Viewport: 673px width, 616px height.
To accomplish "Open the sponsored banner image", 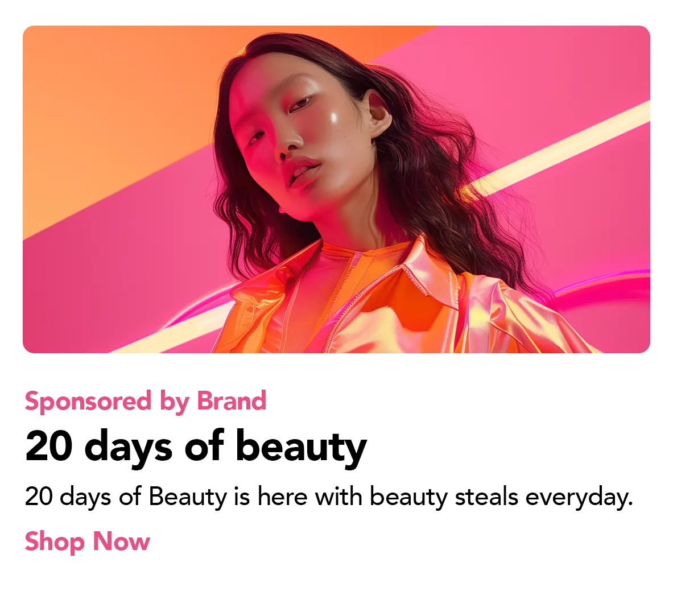I will point(337,189).
